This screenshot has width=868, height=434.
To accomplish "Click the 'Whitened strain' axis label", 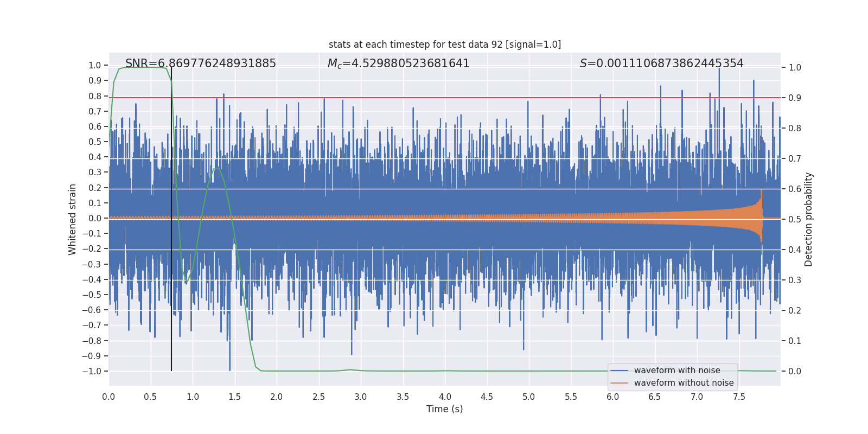I will (73, 219).
